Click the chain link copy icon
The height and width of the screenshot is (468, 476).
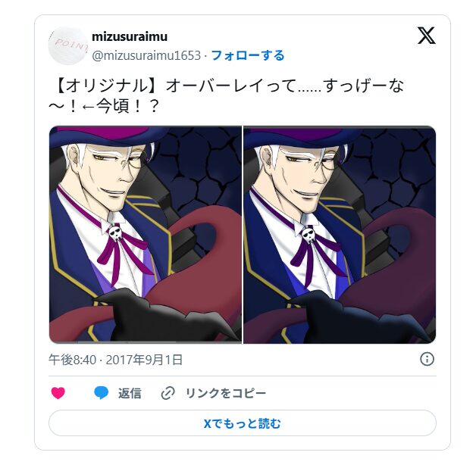click(168, 393)
